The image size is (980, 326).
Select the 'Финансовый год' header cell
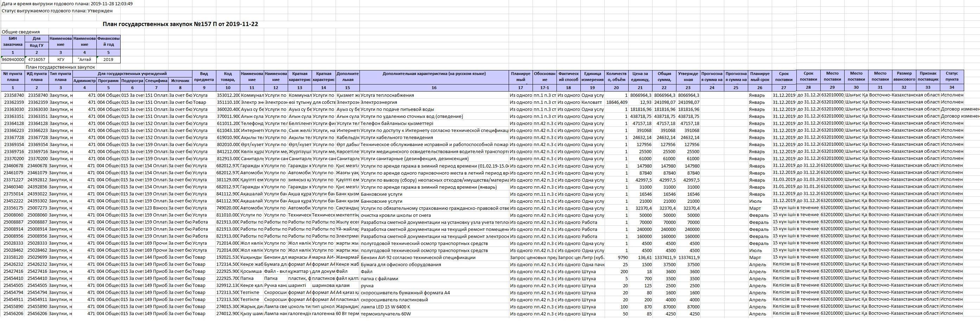tap(108, 42)
